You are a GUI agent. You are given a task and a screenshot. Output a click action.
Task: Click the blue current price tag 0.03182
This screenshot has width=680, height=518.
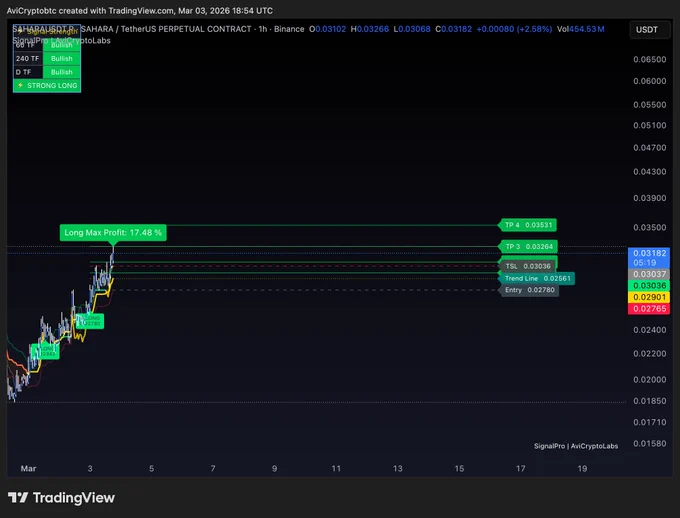(x=649, y=257)
